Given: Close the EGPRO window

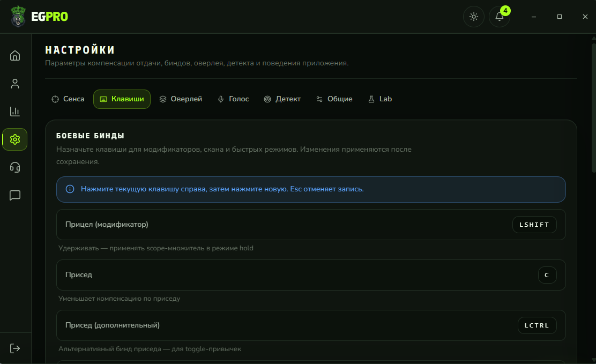Looking at the screenshot, I should (x=585, y=17).
